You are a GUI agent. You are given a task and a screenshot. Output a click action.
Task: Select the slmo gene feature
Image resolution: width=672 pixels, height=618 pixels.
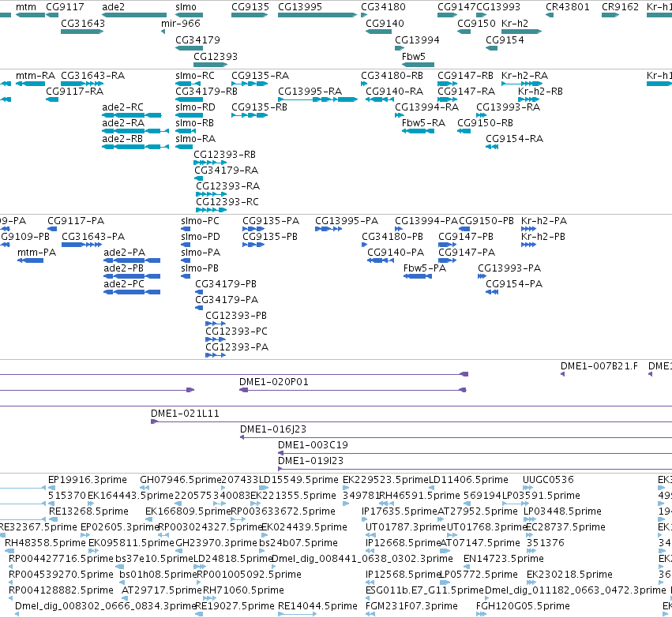[x=189, y=15]
